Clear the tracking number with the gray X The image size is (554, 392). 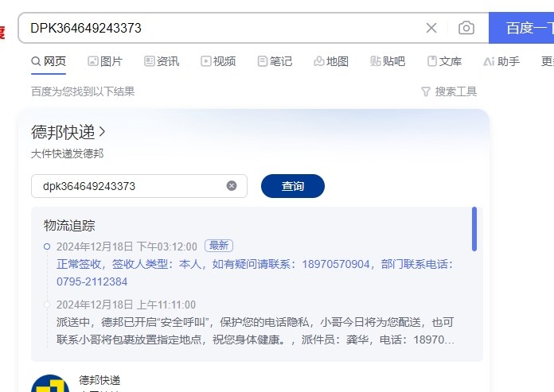pos(232,185)
